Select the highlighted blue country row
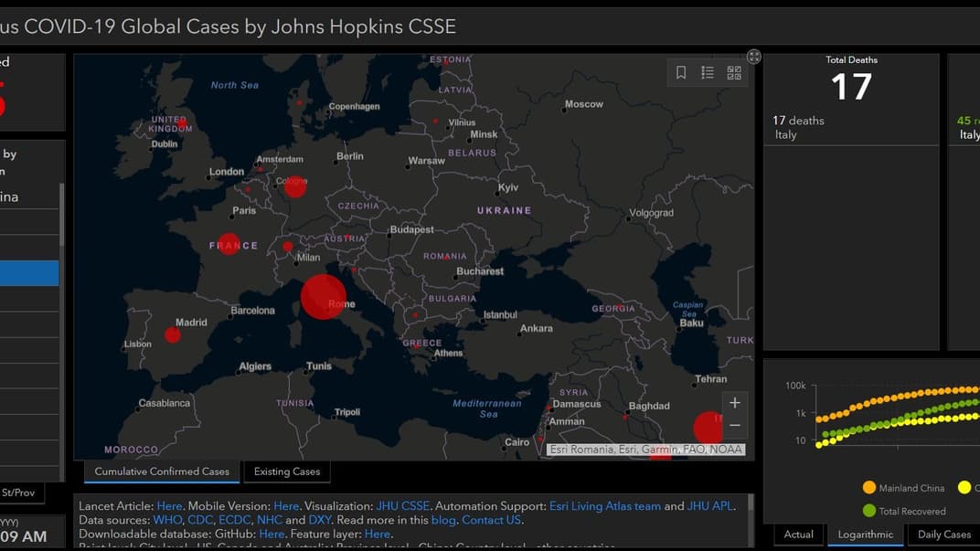Viewport: 980px width, 551px height. coord(28,273)
